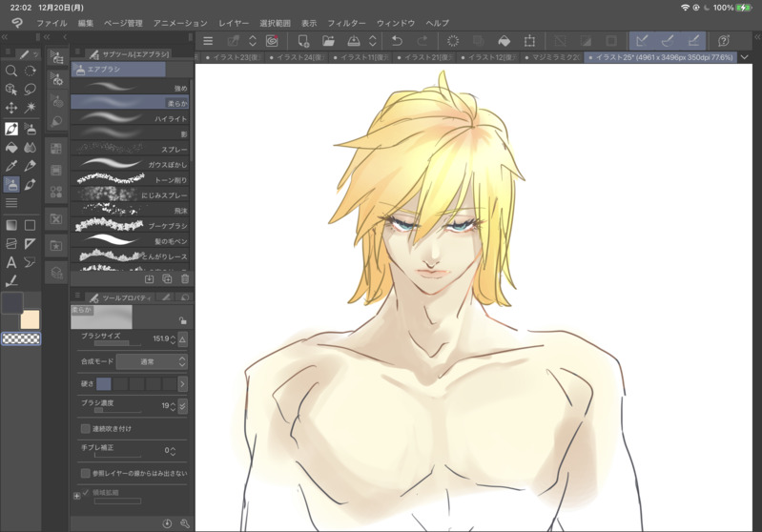Select the Blend droplets tool
Image resolution: width=762 pixels, height=532 pixels.
[31, 147]
